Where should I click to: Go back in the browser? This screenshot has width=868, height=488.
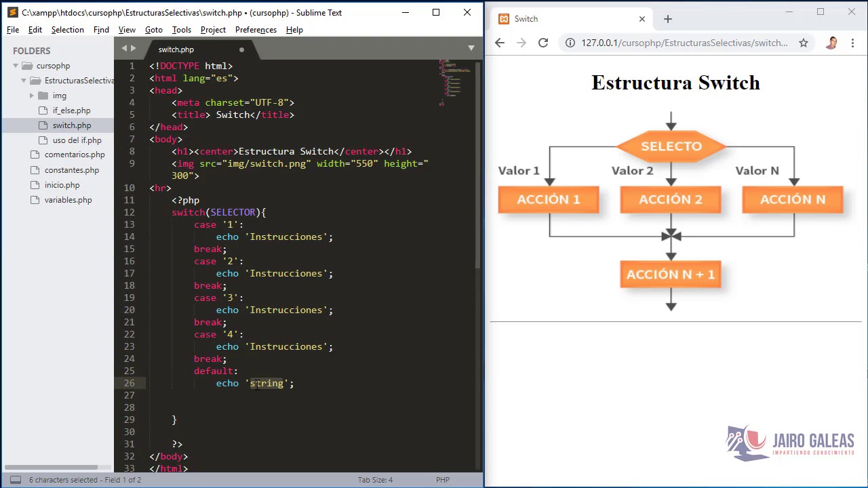coord(500,43)
